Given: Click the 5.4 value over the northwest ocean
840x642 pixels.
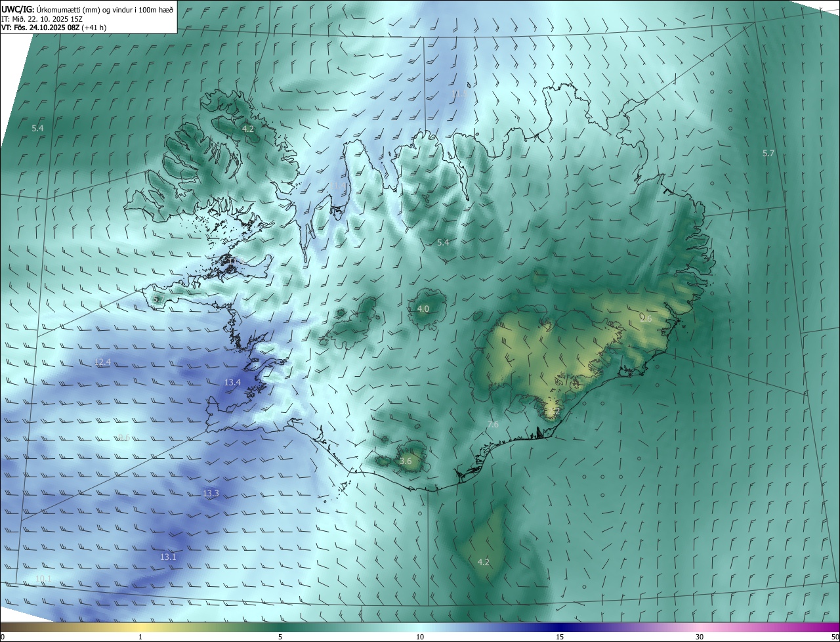Looking at the screenshot, I should pos(37,128).
